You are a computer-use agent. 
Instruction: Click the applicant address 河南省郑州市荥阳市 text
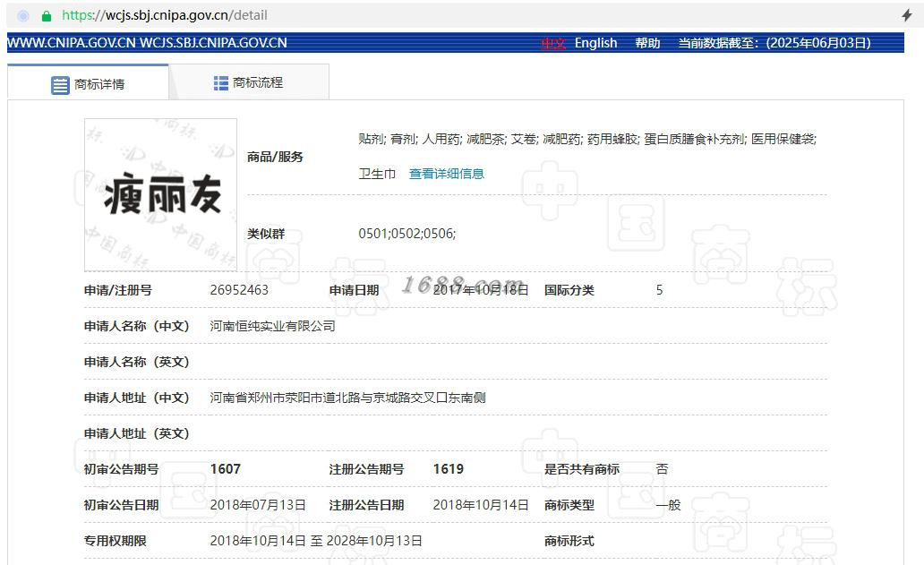click(x=347, y=398)
